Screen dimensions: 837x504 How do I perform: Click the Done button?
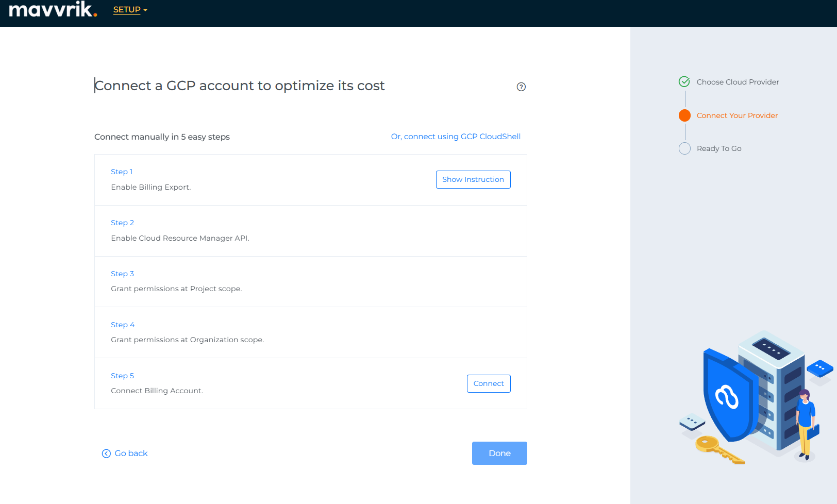499,453
